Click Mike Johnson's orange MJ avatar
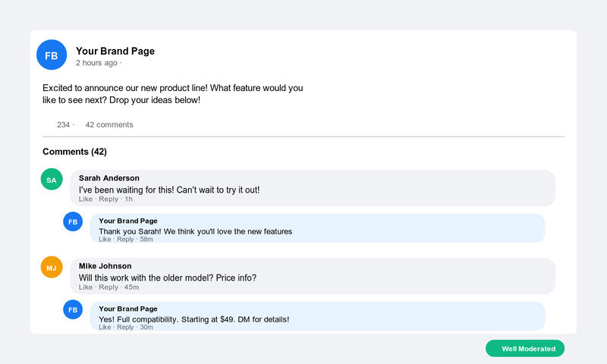The image size is (607, 364). coord(51,268)
